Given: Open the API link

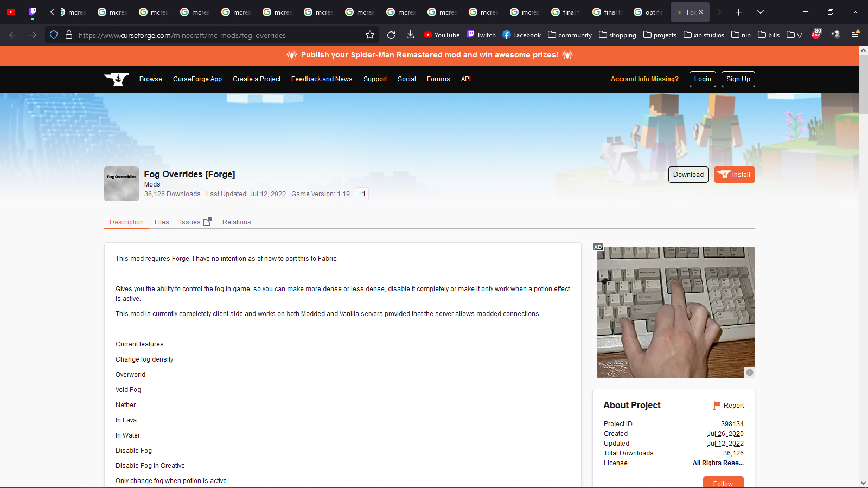Looking at the screenshot, I should click(x=466, y=79).
